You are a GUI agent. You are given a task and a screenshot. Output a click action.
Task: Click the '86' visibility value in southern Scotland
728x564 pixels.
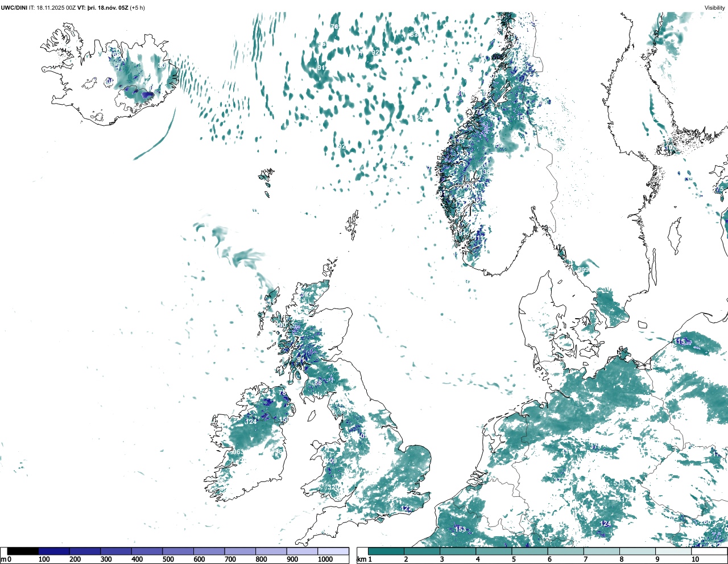coord(318,383)
